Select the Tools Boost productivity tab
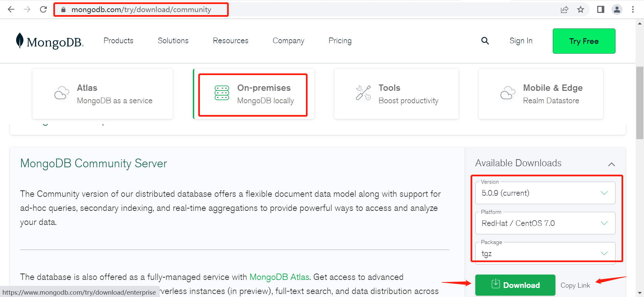 pyautogui.click(x=396, y=94)
